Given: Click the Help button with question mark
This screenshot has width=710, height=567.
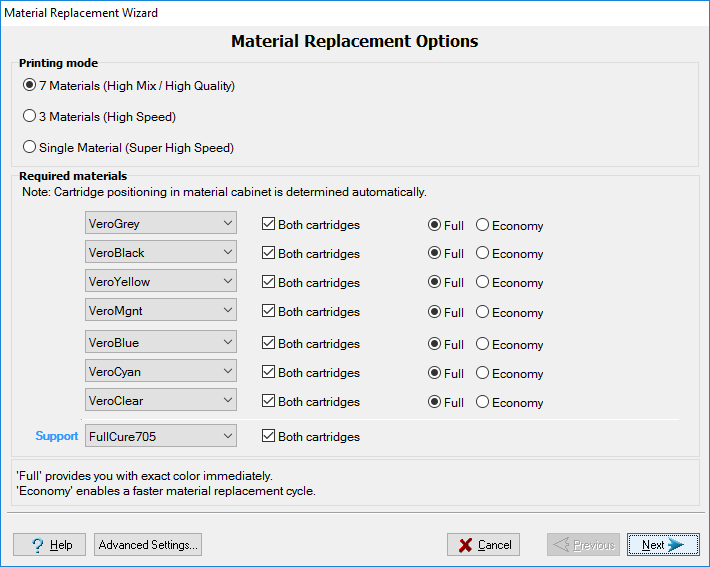Looking at the screenshot, I should tap(49, 545).
